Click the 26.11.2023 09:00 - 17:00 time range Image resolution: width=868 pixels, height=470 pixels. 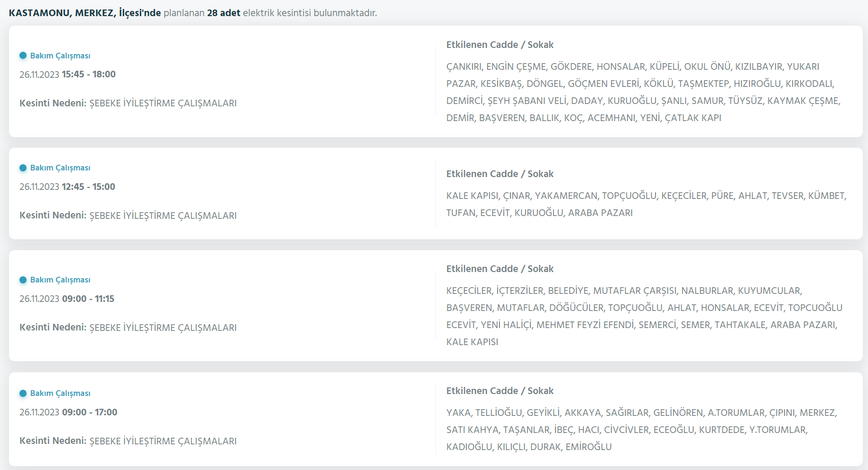click(x=68, y=412)
